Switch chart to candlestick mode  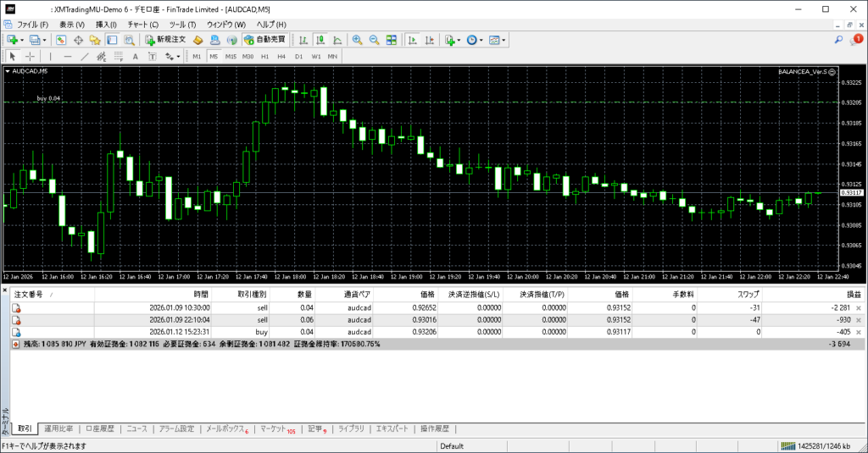pyautogui.click(x=320, y=40)
